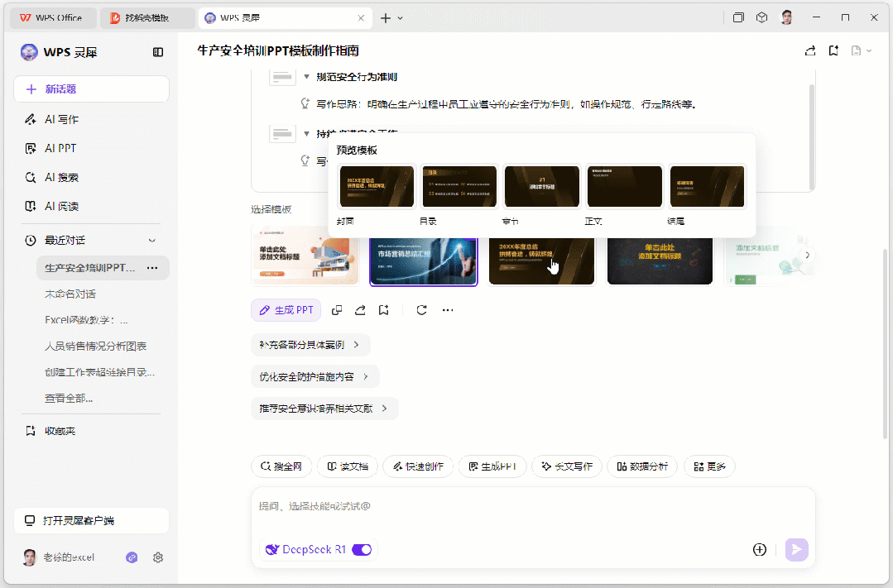Click the 查看全部 link
Image resolution: width=893 pixels, height=588 pixels.
[69, 399]
